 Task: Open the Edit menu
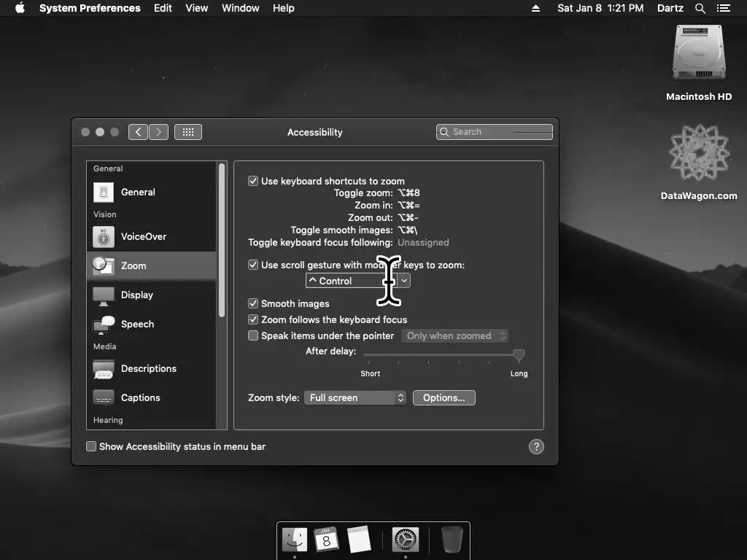tap(163, 8)
